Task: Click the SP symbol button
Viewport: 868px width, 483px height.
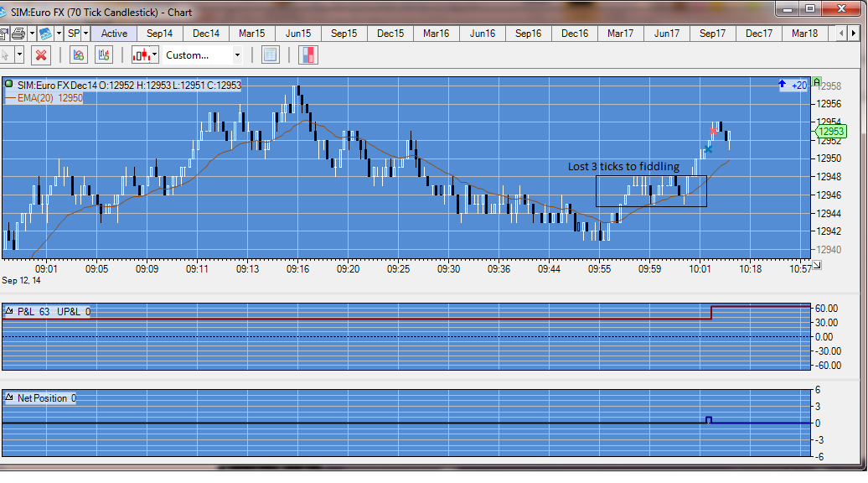Action: (x=74, y=34)
